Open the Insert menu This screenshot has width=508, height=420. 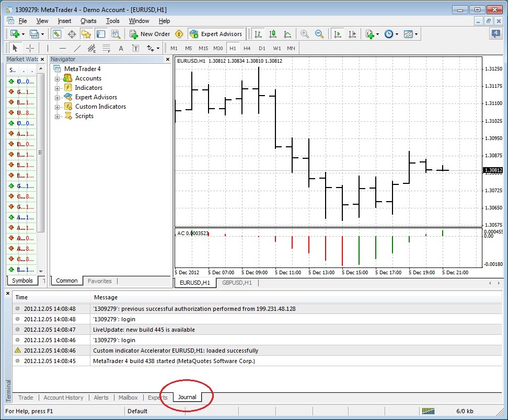[x=64, y=21]
